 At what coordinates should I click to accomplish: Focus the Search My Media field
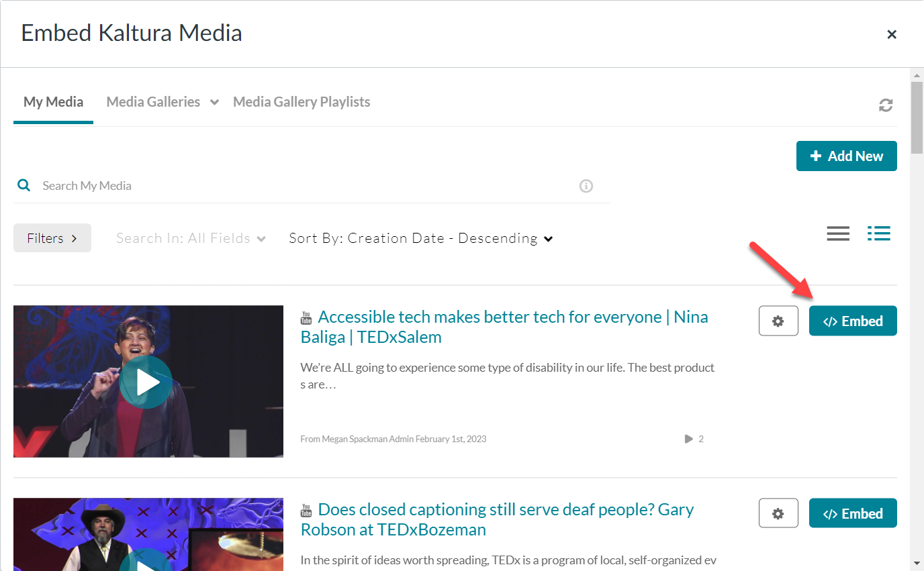[306, 186]
